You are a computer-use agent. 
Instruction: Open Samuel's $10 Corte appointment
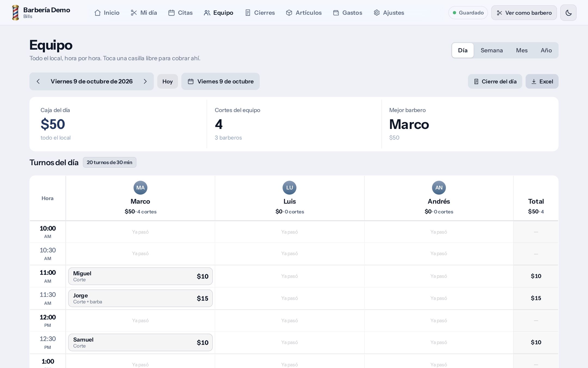[140, 342]
